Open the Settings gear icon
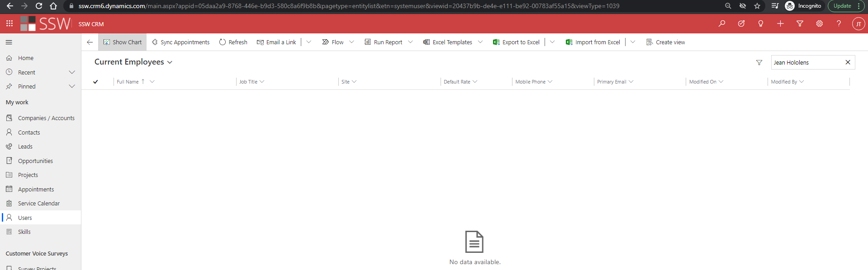868x270 pixels. pos(819,23)
